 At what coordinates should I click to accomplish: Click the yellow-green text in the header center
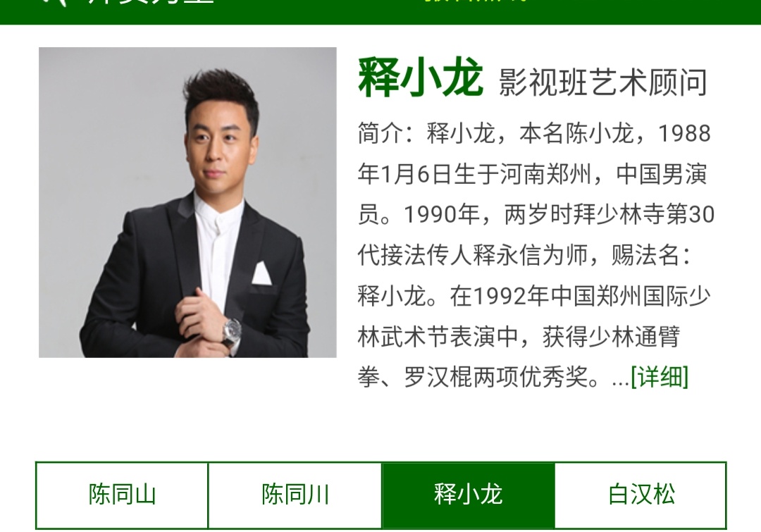pyautogui.click(x=476, y=1)
